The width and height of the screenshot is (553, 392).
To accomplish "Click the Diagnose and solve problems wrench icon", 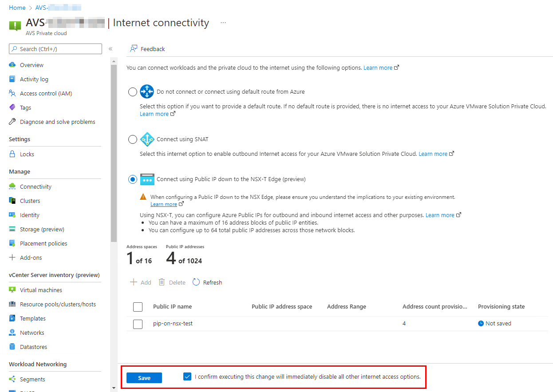I will [x=12, y=122].
